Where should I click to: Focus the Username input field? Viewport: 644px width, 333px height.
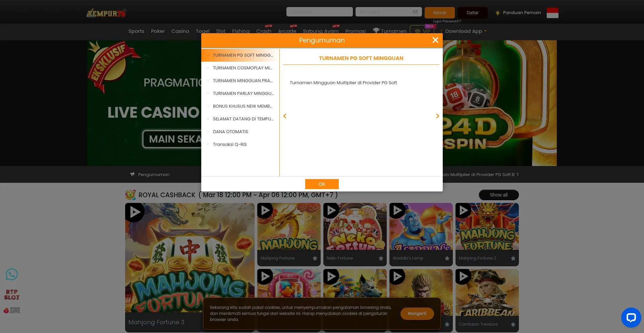(x=320, y=12)
